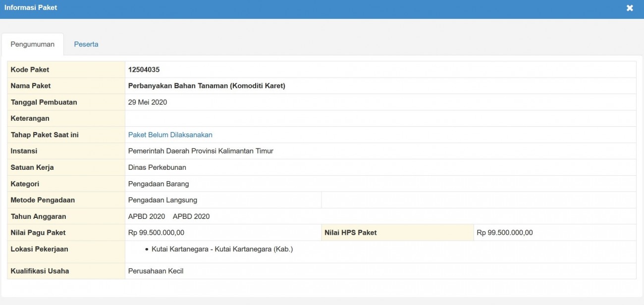The height and width of the screenshot is (305, 644).
Task: Click the package name Perbanyakan Bahan Tanaman
Action: point(207,86)
